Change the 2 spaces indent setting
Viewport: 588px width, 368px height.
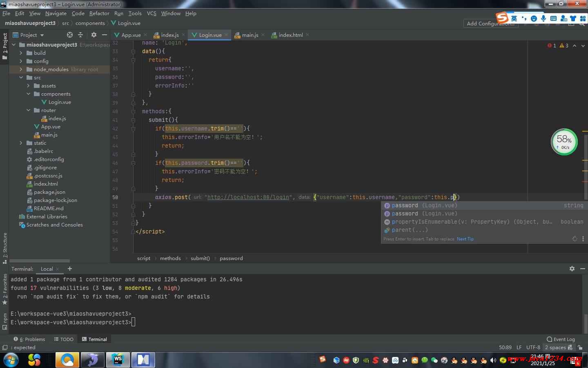coord(555,347)
